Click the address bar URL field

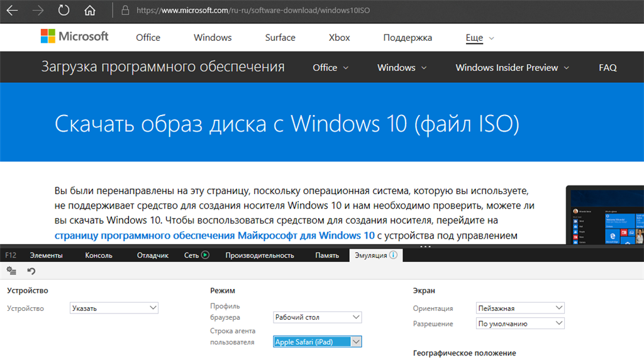[x=253, y=10]
